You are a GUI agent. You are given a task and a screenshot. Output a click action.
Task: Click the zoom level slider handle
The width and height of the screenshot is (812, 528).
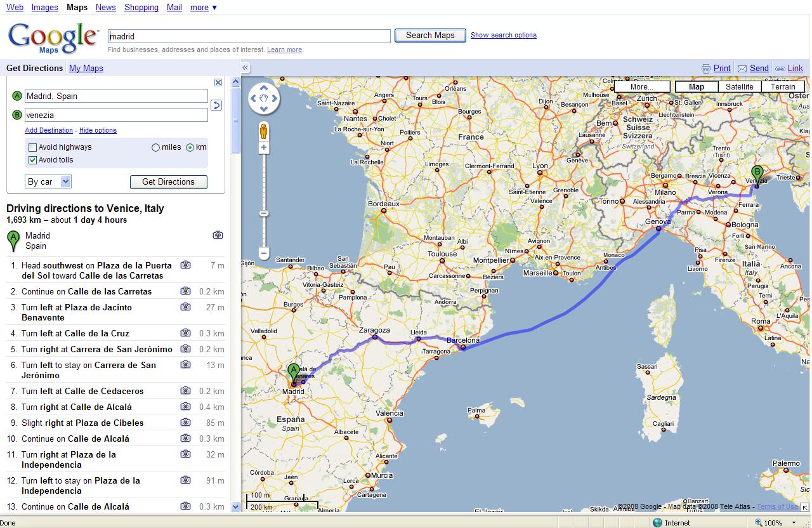[x=264, y=214]
